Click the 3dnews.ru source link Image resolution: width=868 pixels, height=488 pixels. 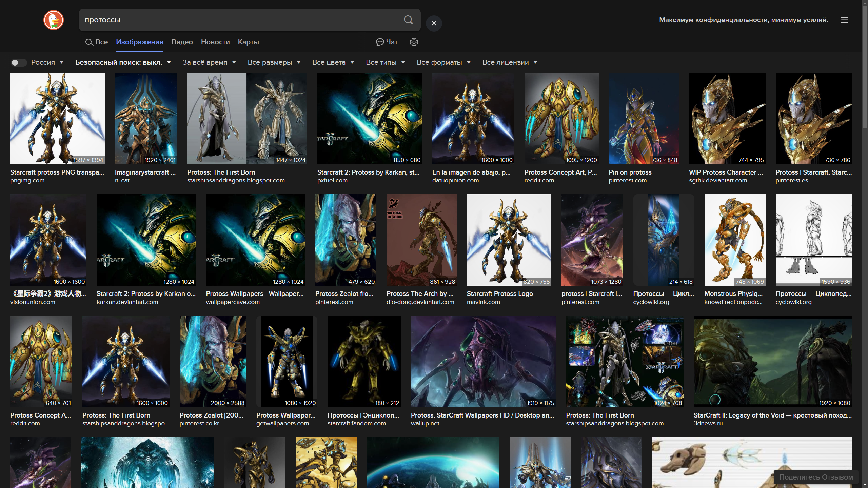click(708, 423)
